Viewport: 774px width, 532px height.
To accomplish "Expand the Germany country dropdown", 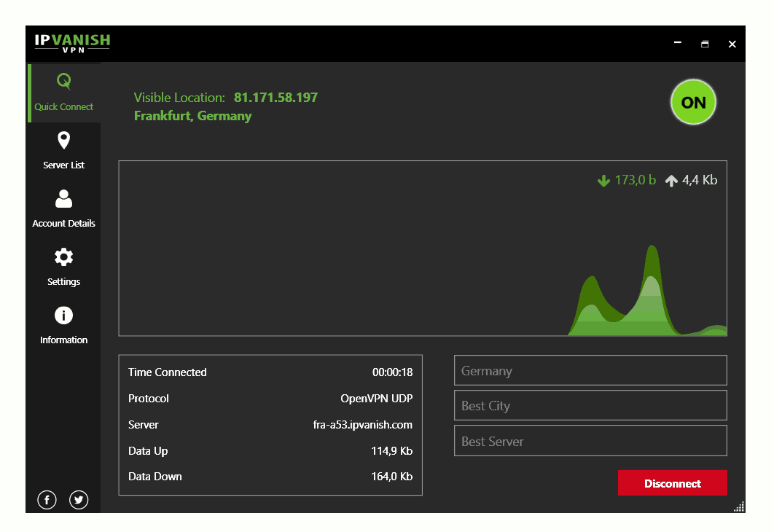I will point(590,370).
